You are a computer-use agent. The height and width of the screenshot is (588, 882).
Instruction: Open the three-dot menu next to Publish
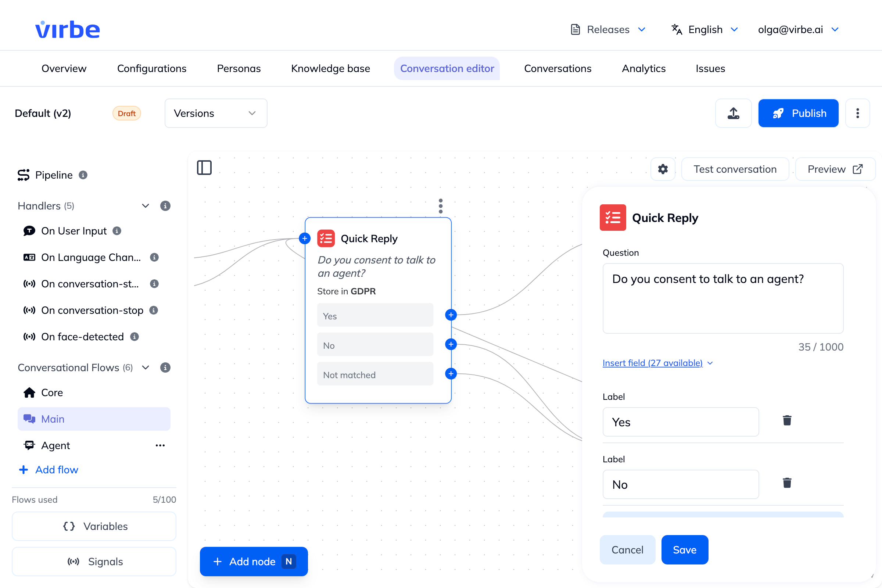857,113
